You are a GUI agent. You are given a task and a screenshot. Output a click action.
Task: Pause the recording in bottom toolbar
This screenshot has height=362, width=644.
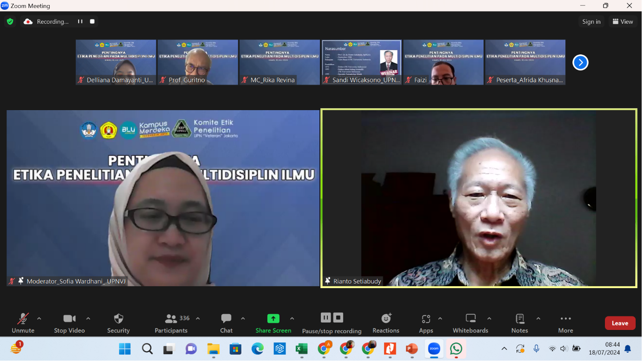326,318
